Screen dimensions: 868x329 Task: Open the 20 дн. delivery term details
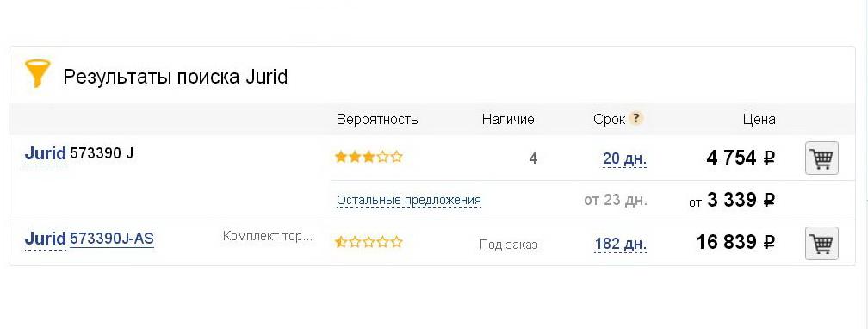(624, 159)
